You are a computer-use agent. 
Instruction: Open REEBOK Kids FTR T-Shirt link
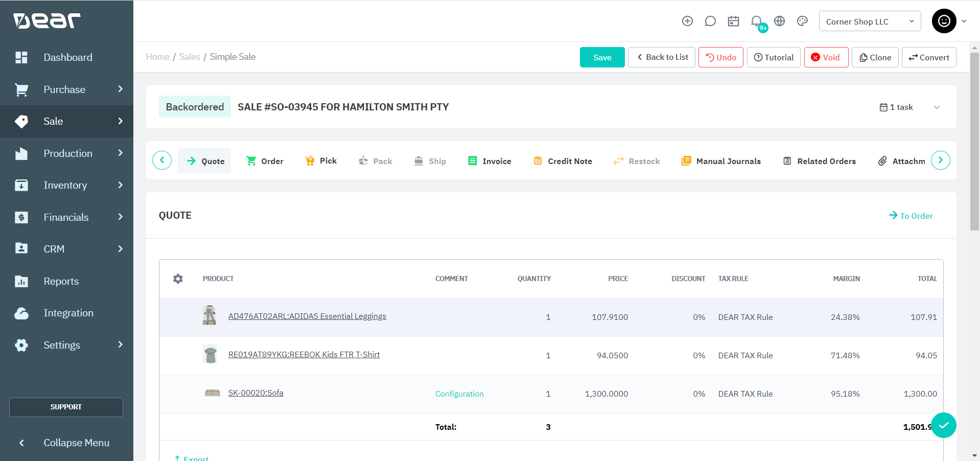pyautogui.click(x=304, y=354)
